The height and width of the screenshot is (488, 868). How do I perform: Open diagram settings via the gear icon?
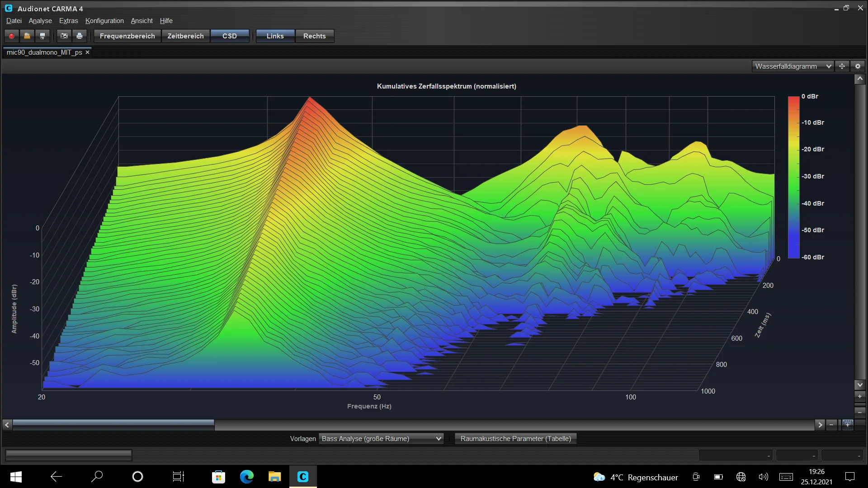click(x=858, y=66)
